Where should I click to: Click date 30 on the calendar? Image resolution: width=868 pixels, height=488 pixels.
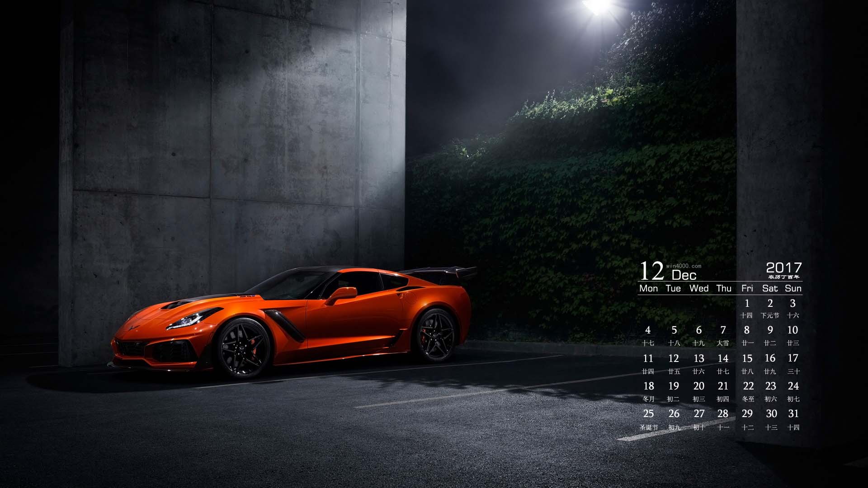771,413
